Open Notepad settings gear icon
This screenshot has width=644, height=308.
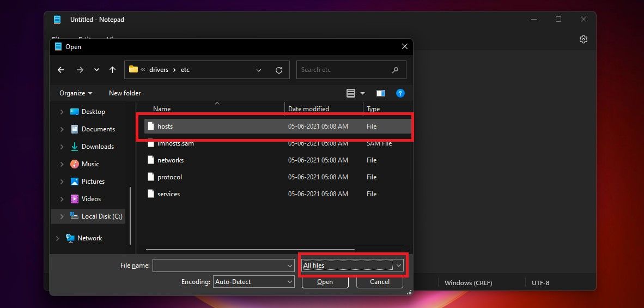click(583, 39)
